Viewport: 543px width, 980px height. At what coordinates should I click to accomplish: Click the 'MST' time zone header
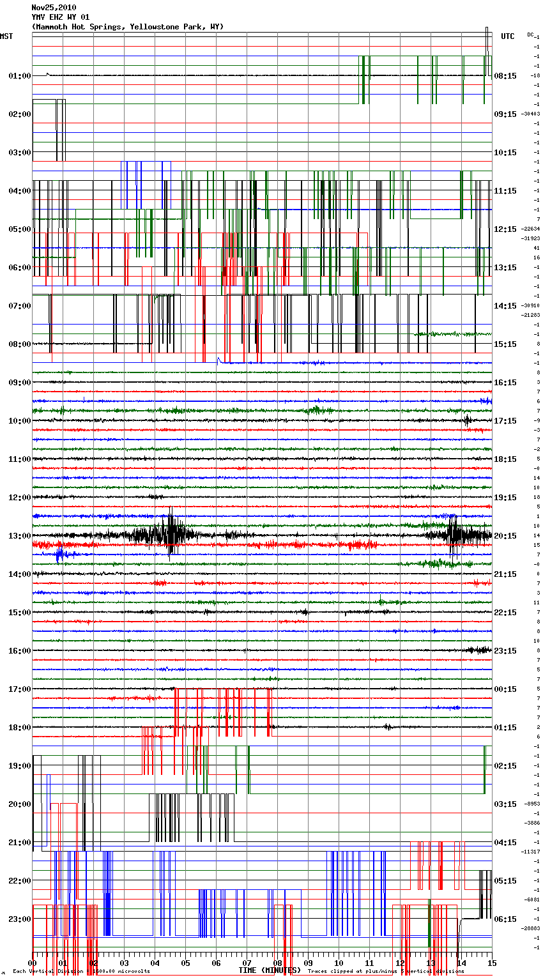point(6,36)
